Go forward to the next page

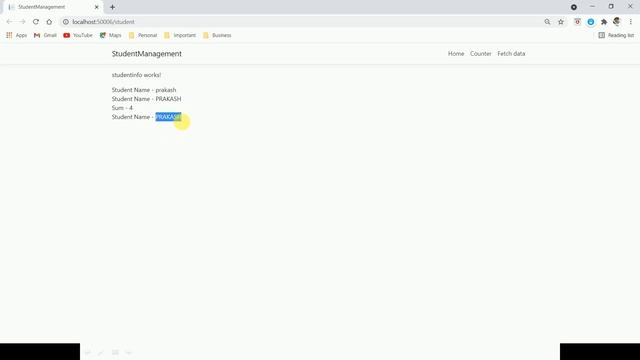[22, 22]
